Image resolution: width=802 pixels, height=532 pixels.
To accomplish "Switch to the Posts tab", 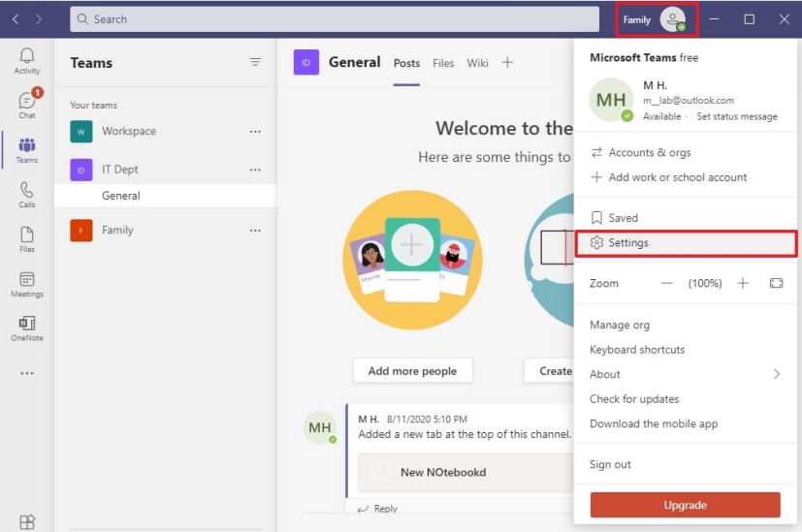I will (406, 63).
